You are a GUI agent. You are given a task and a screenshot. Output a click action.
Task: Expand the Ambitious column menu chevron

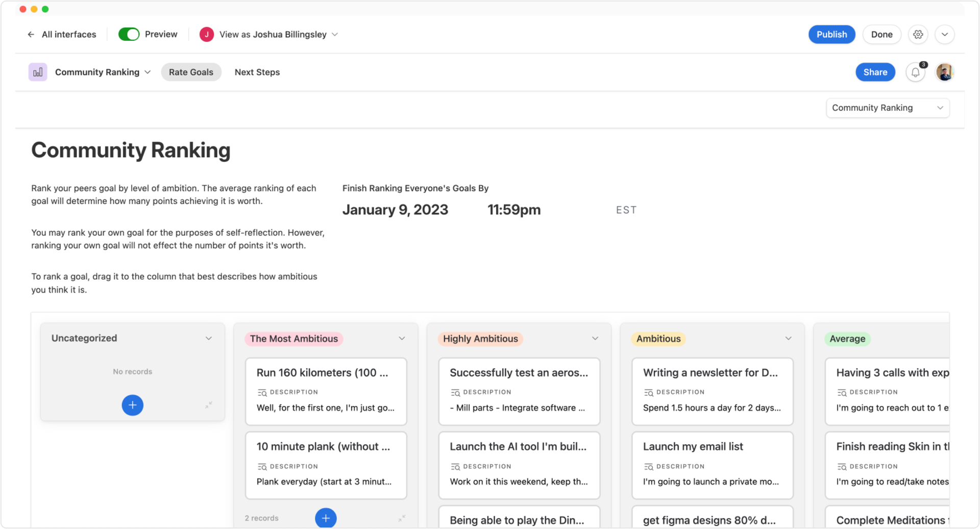tap(788, 339)
